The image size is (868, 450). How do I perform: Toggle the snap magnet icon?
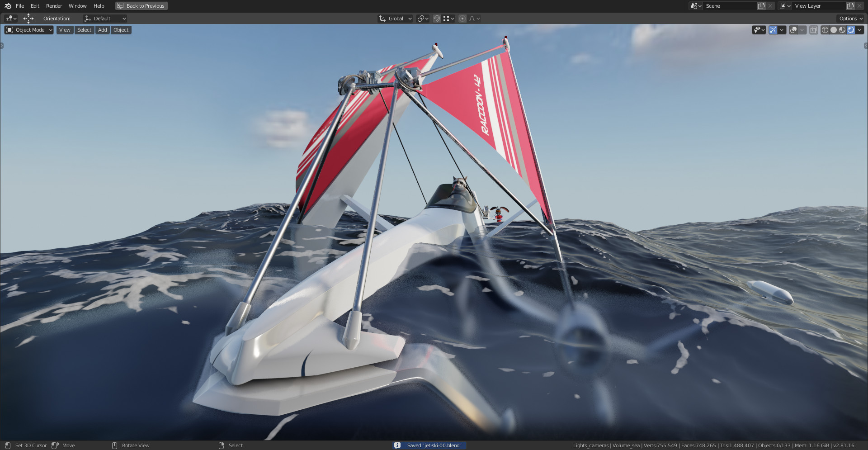pyautogui.click(x=437, y=19)
